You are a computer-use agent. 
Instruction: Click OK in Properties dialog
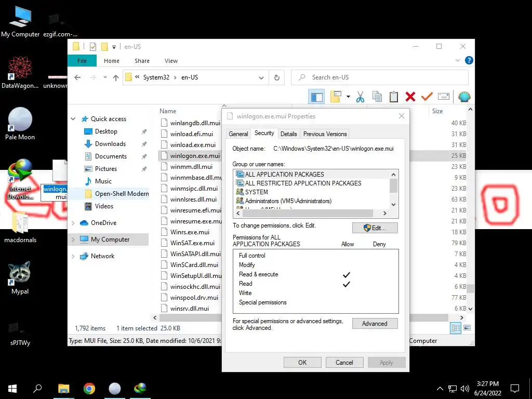pos(302,362)
